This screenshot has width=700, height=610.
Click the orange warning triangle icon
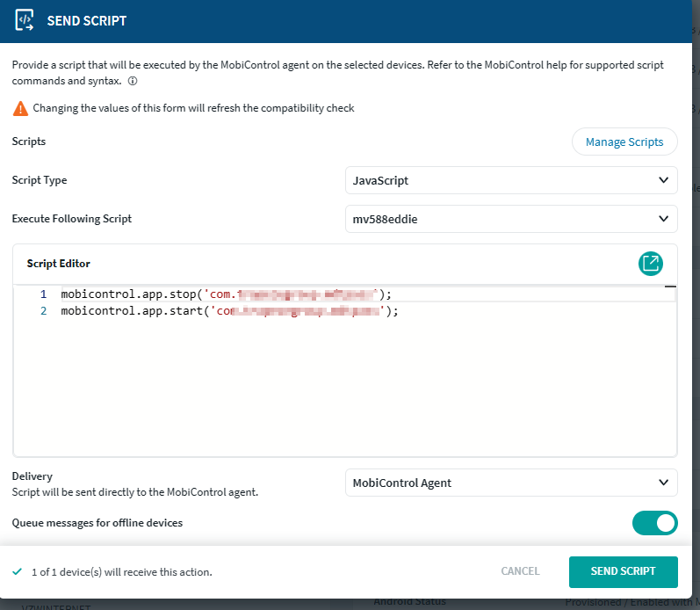pos(19,109)
